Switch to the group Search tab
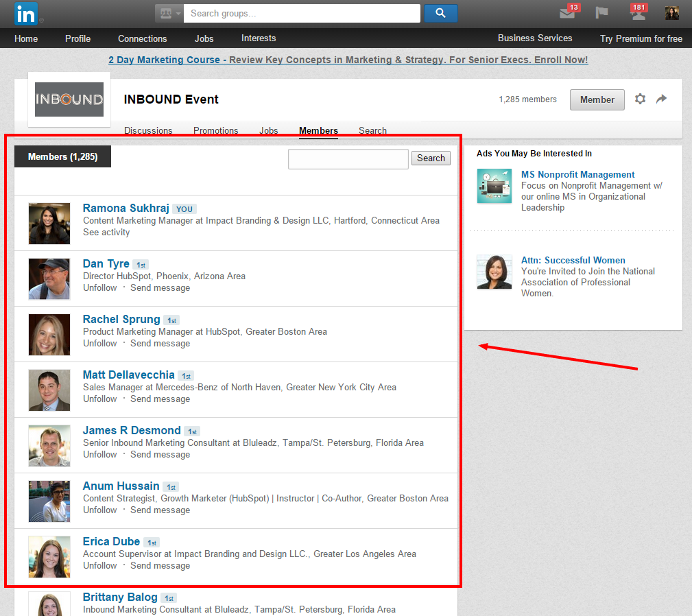Screen dimensions: 692x616 pos(372,130)
